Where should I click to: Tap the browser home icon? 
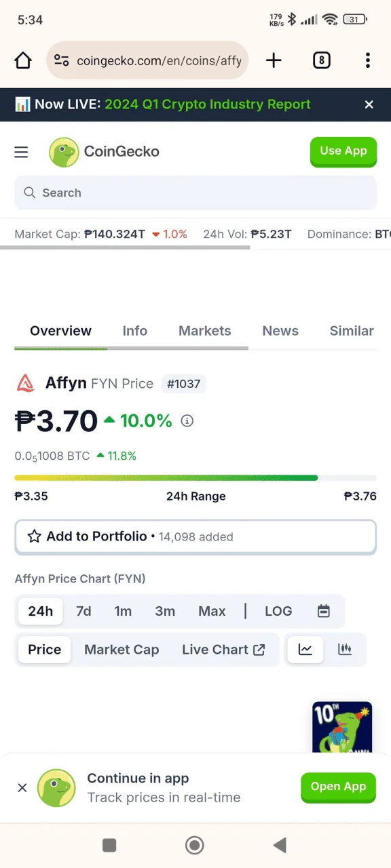coord(23,61)
